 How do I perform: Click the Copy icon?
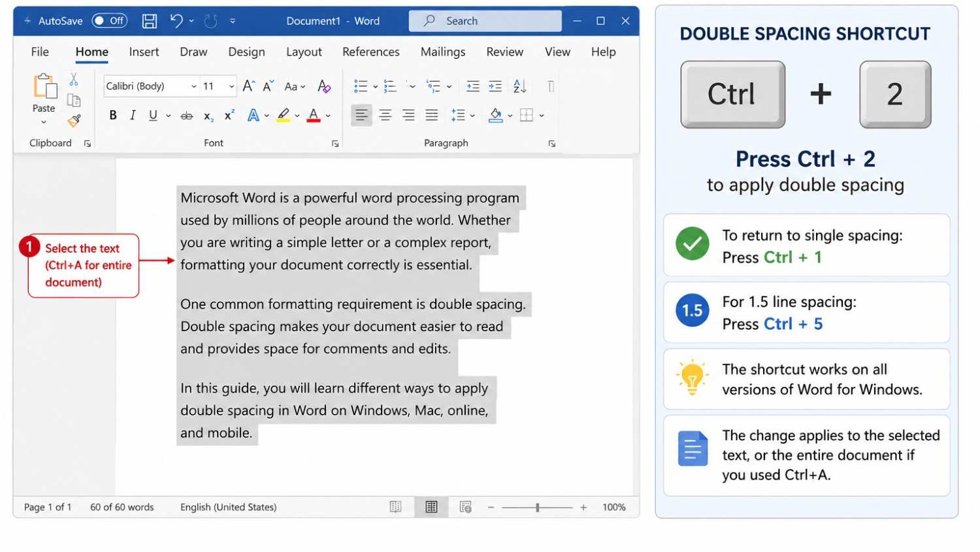coord(74,100)
